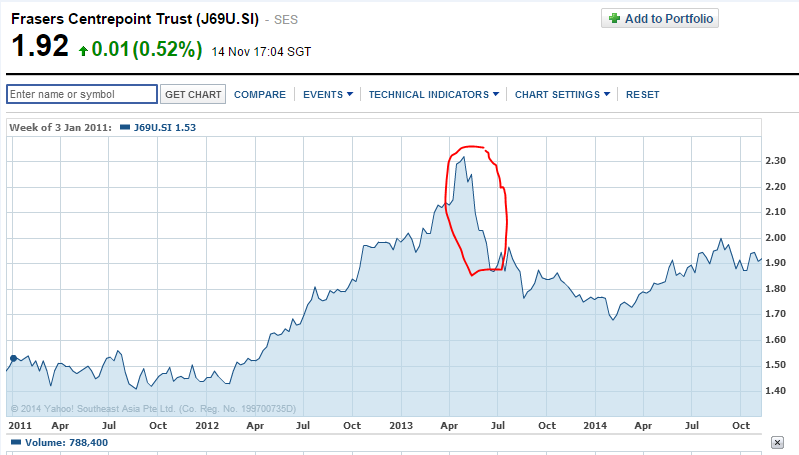Click the J69U.SI 1.53 legend text

pos(165,127)
